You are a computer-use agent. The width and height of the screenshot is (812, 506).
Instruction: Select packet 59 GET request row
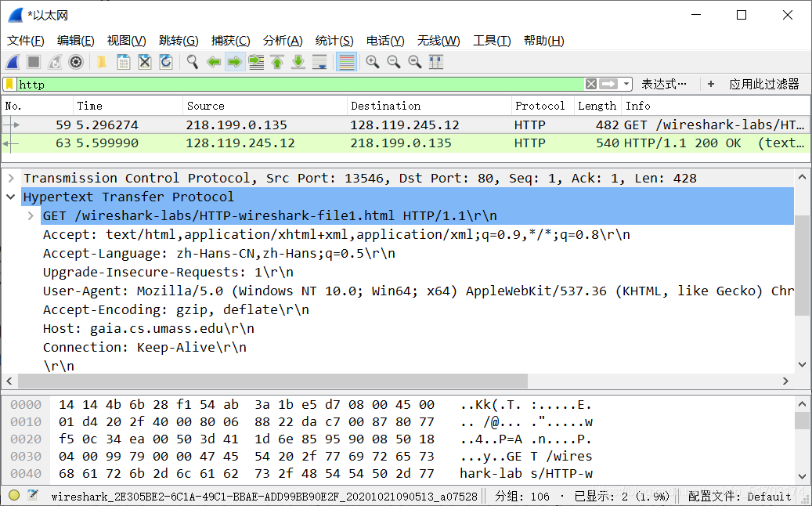pyautogui.click(x=406, y=125)
